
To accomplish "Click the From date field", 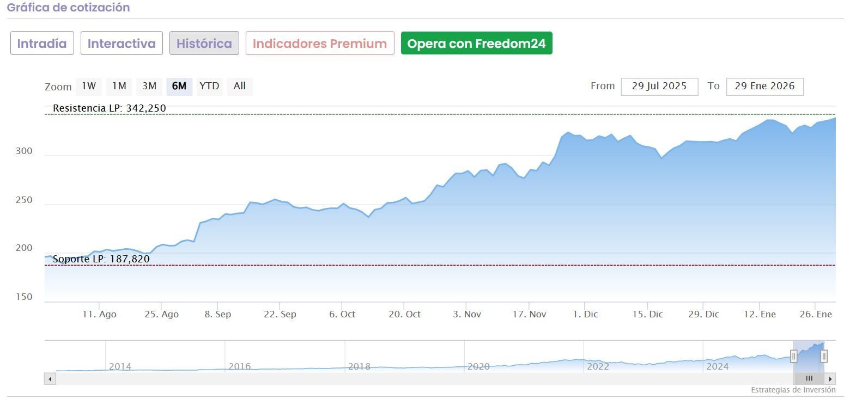I will point(659,86).
